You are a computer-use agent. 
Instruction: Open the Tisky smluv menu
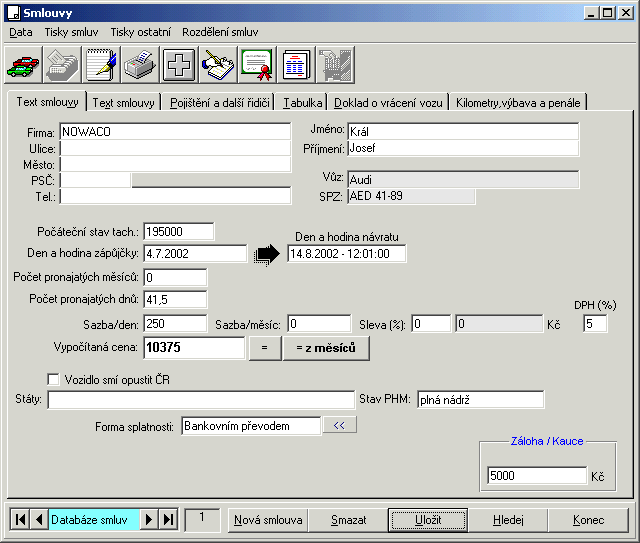pos(71,32)
